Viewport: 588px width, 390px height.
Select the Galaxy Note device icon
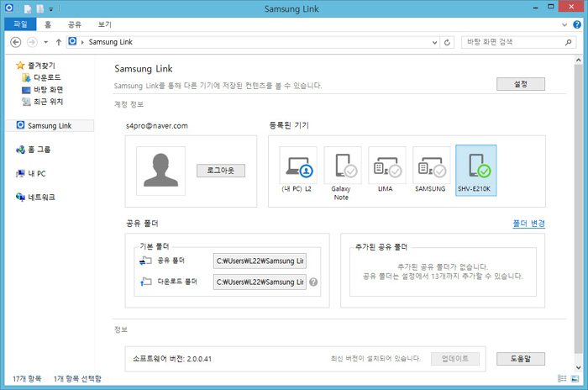tap(343, 166)
